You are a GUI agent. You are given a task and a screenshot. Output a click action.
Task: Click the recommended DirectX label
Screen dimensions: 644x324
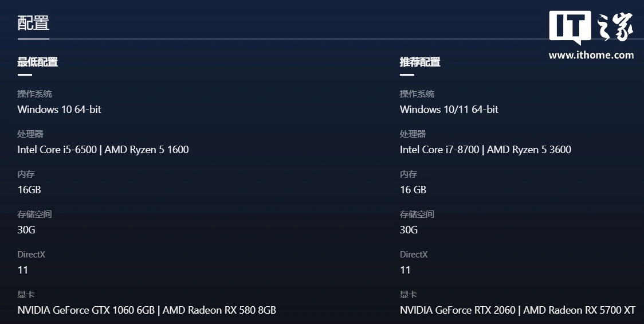click(414, 255)
